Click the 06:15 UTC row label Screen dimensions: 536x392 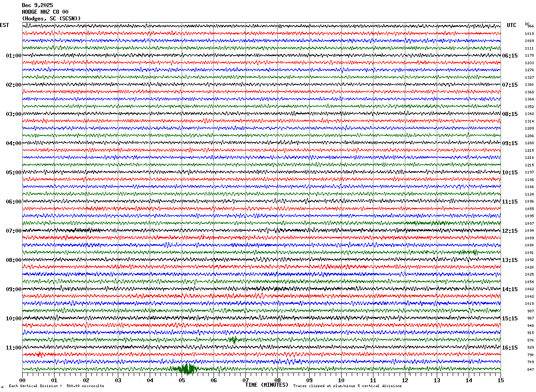point(510,56)
